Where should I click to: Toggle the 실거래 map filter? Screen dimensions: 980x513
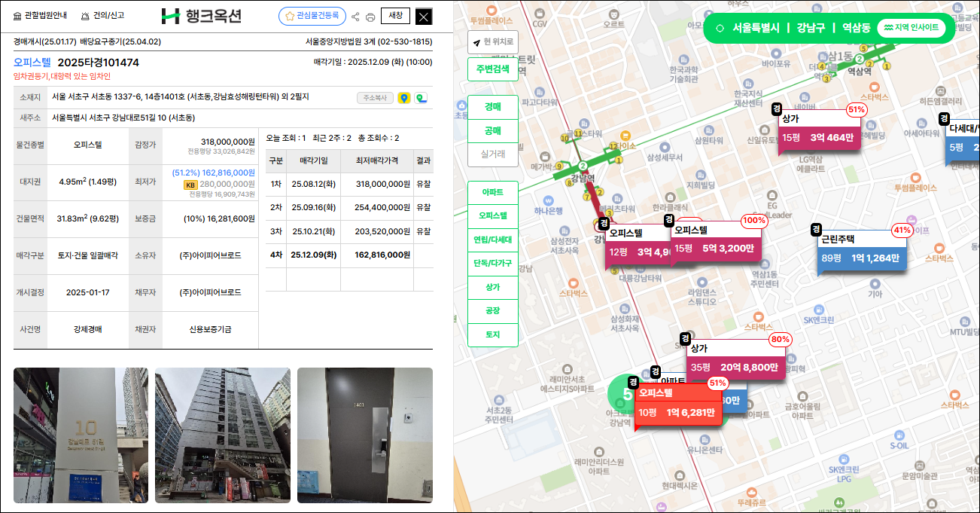point(493,154)
